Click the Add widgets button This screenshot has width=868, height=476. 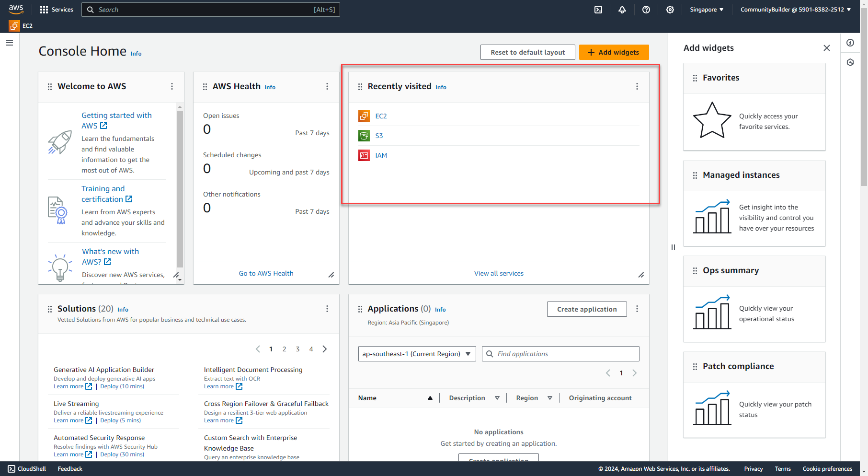pyautogui.click(x=614, y=52)
